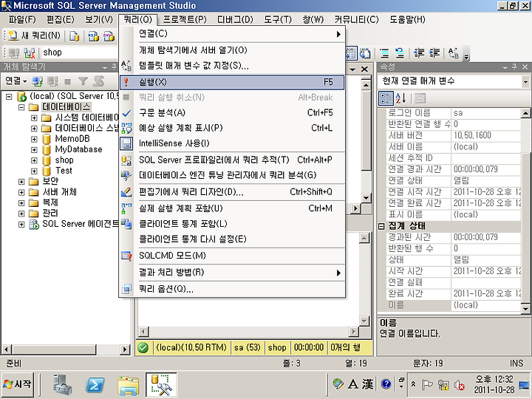Click the design query in editor icon
The image size is (532, 399).
[x=126, y=192]
